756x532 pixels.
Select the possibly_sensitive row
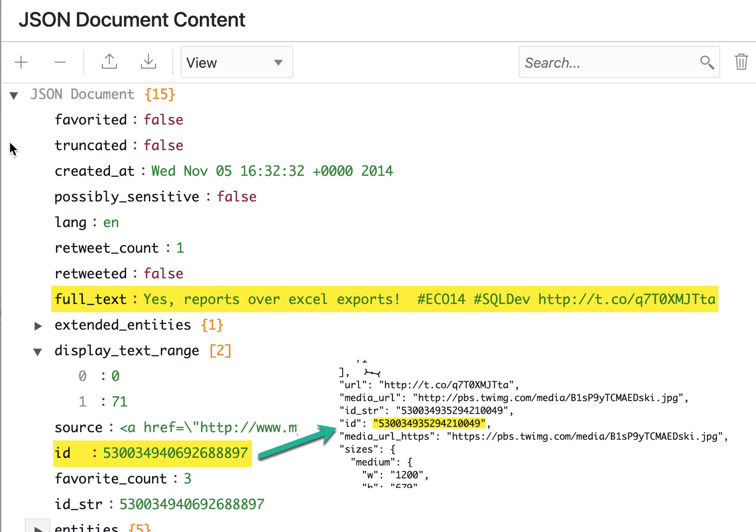click(x=156, y=196)
